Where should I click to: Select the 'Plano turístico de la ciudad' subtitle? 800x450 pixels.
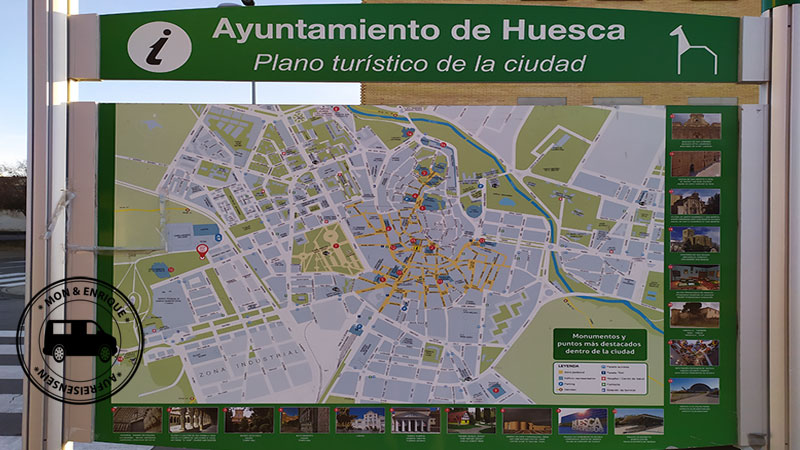pos(419,63)
